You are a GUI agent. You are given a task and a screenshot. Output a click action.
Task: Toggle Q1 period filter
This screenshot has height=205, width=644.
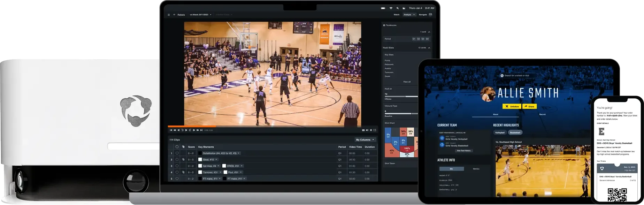[414, 39]
